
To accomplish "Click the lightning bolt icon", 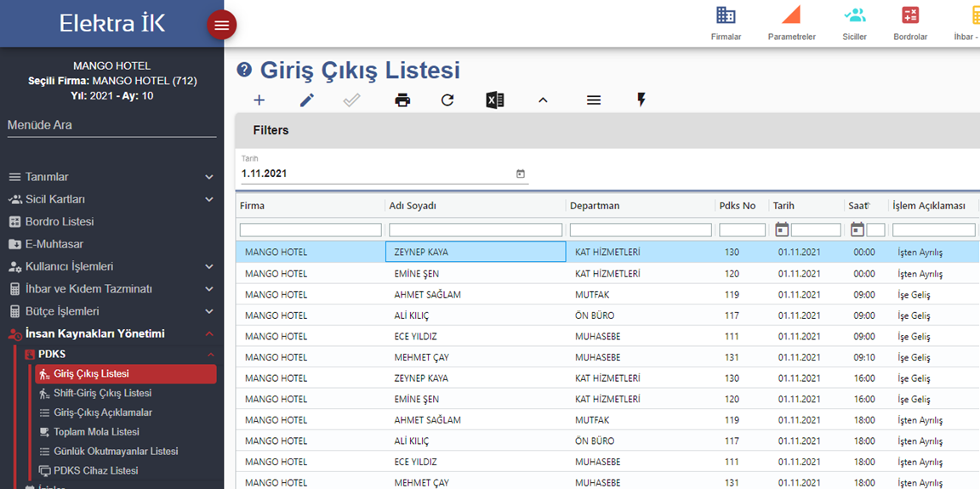I will pos(641,100).
